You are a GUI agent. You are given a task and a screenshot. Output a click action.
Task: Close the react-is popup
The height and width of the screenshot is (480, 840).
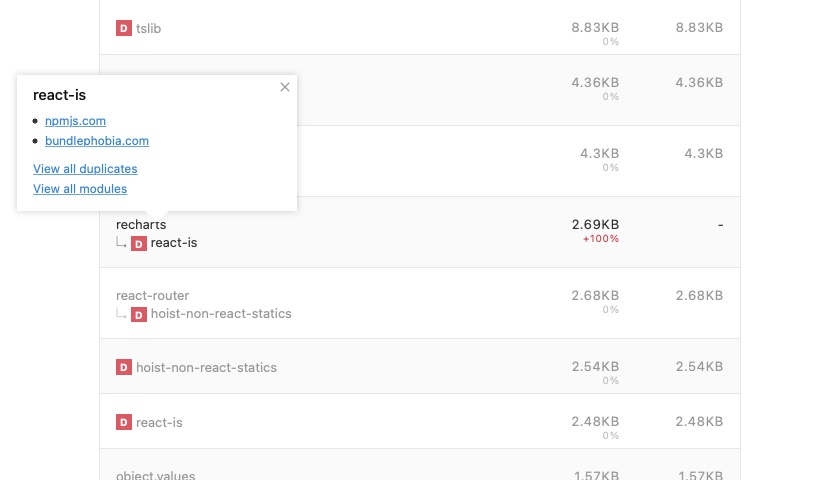[x=285, y=87]
